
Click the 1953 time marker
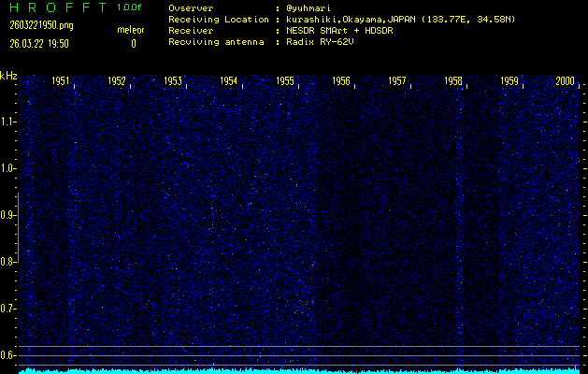173,81
